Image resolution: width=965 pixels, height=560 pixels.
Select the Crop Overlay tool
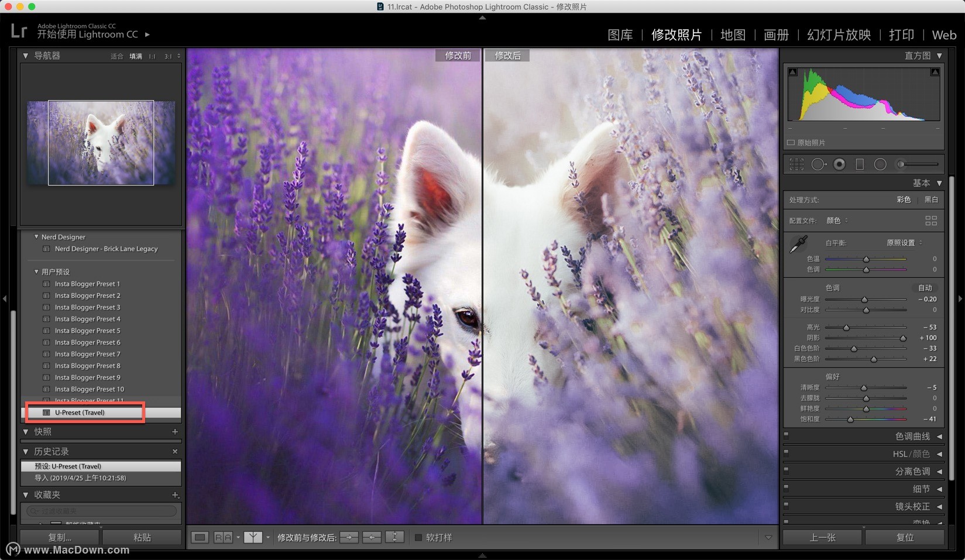tap(796, 164)
